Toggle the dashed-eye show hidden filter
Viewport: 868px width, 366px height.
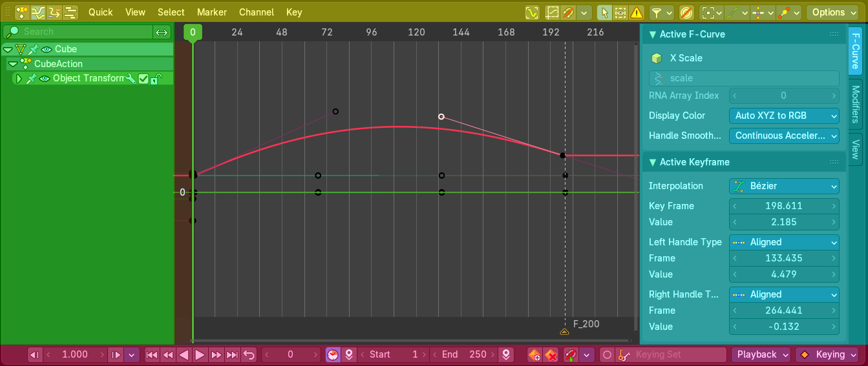coord(620,12)
